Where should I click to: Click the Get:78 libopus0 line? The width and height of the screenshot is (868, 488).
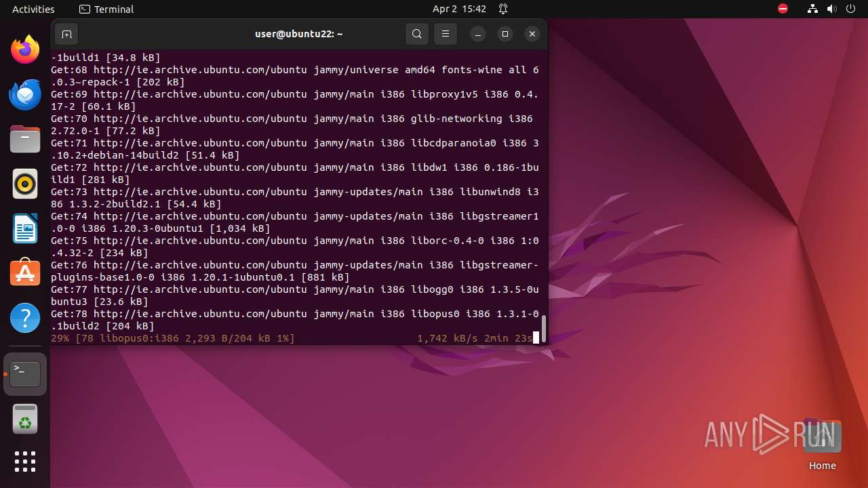pos(295,320)
